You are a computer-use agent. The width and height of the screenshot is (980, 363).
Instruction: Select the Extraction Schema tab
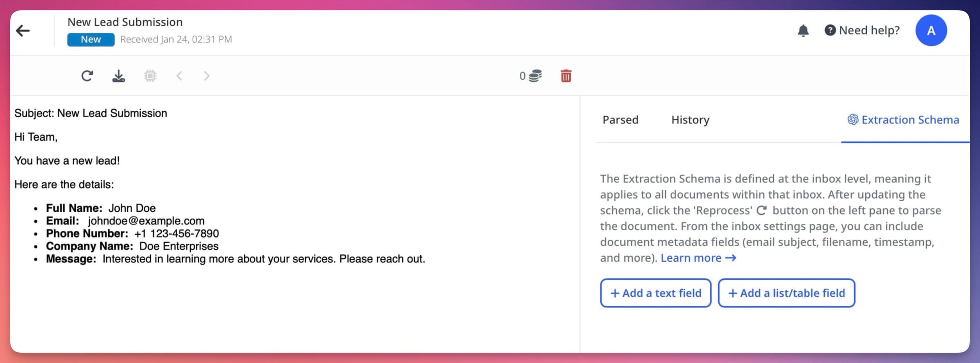point(903,120)
